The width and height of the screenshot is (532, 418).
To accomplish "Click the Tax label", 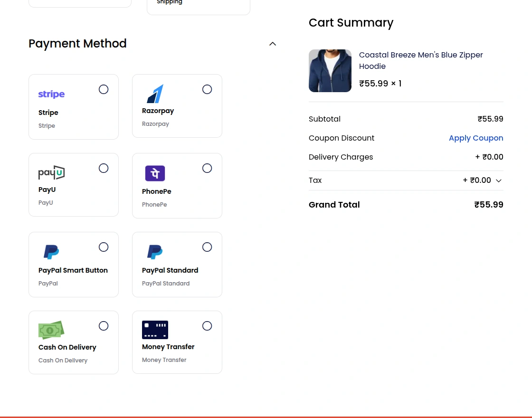I will coord(315,180).
